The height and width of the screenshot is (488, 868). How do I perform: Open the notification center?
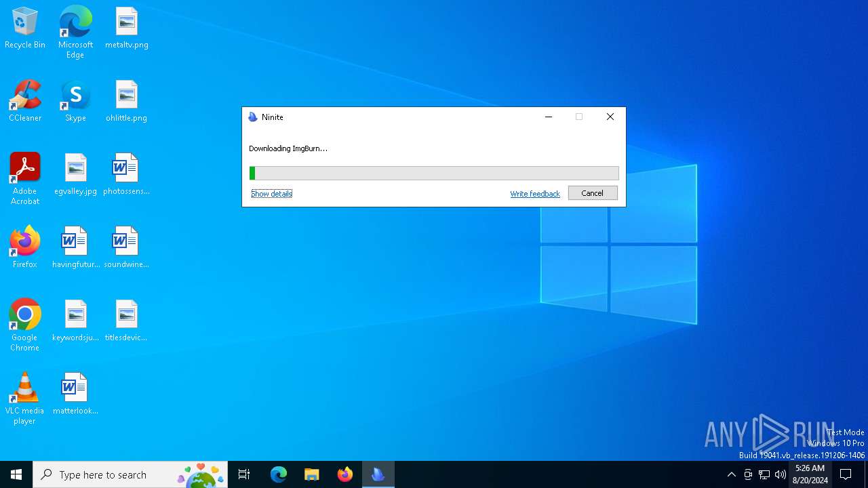coord(846,474)
